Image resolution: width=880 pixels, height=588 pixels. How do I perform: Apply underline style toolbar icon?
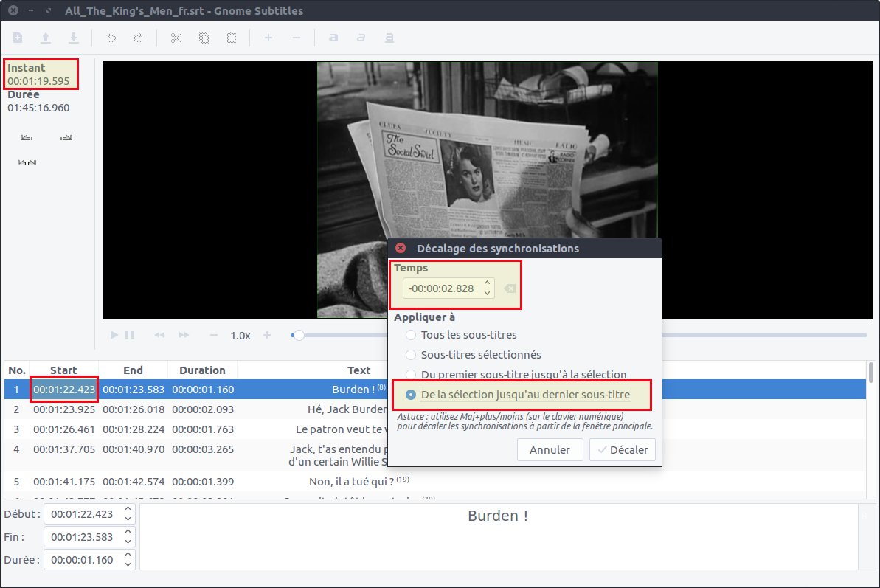(389, 38)
